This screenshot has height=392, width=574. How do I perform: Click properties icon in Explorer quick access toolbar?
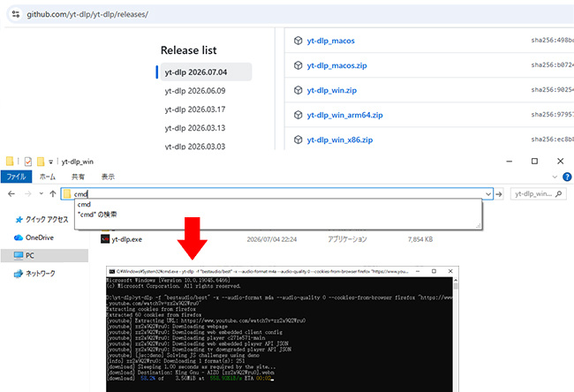pos(28,162)
